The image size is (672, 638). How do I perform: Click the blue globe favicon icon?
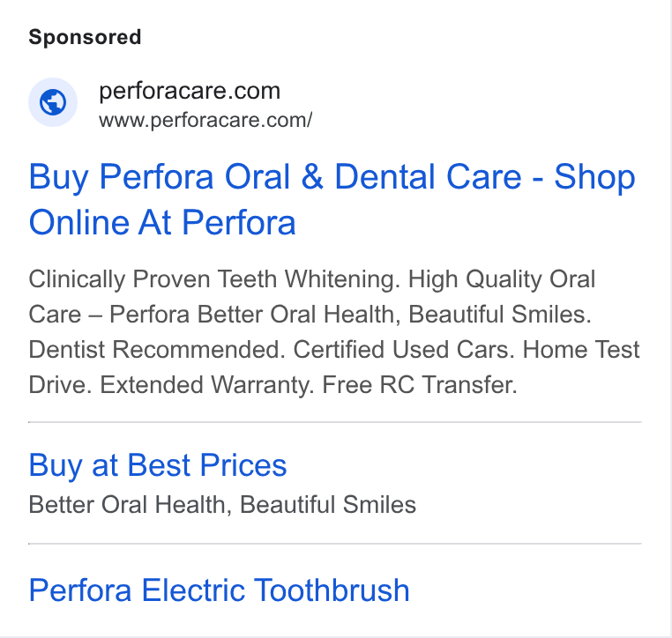53,102
